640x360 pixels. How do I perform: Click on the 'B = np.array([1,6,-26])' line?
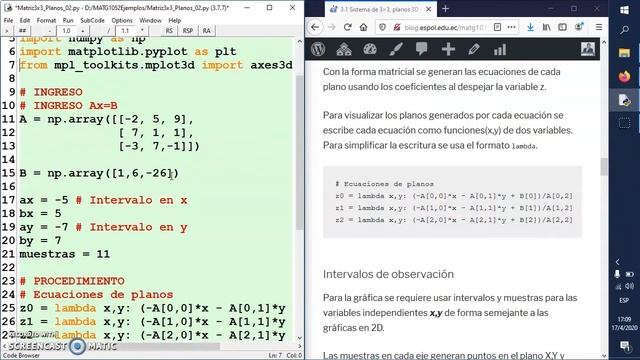click(99, 173)
